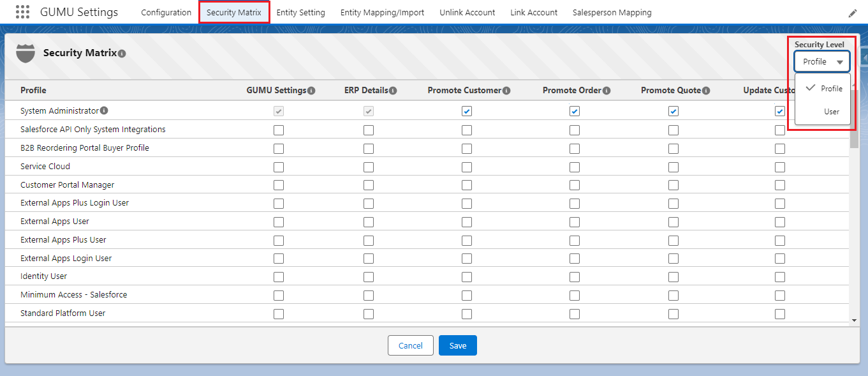Choose Profile option in Security Level list
The image size is (868, 376).
pos(831,89)
